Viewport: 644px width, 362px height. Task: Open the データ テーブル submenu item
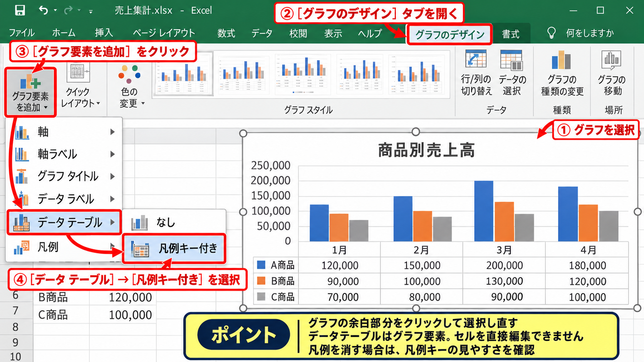tap(65, 222)
